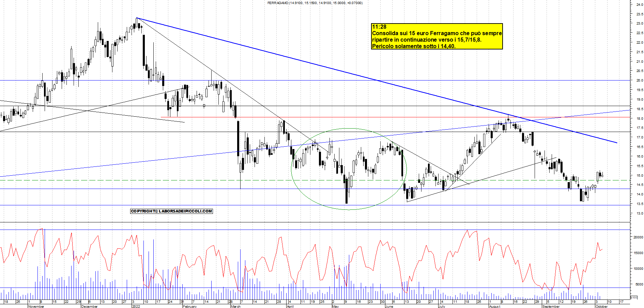Click the 5000 volume axis label
This screenshot has height=308, width=644.
(x=639, y=284)
